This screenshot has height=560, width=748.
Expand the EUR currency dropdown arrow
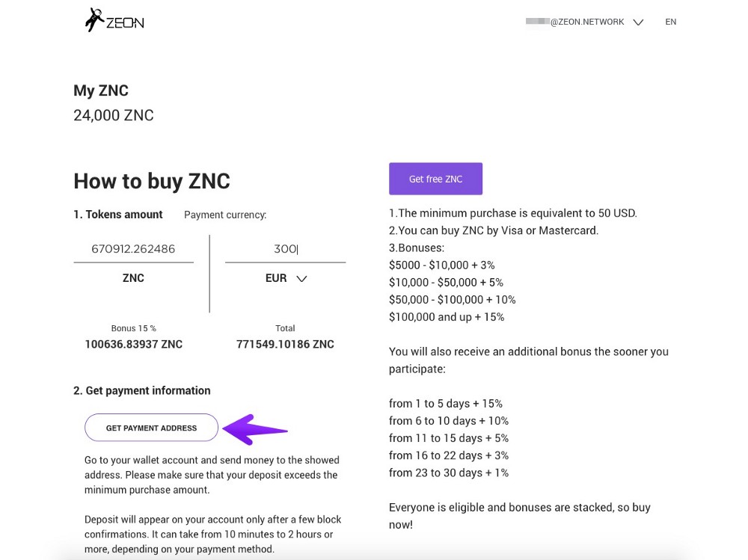coord(301,279)
